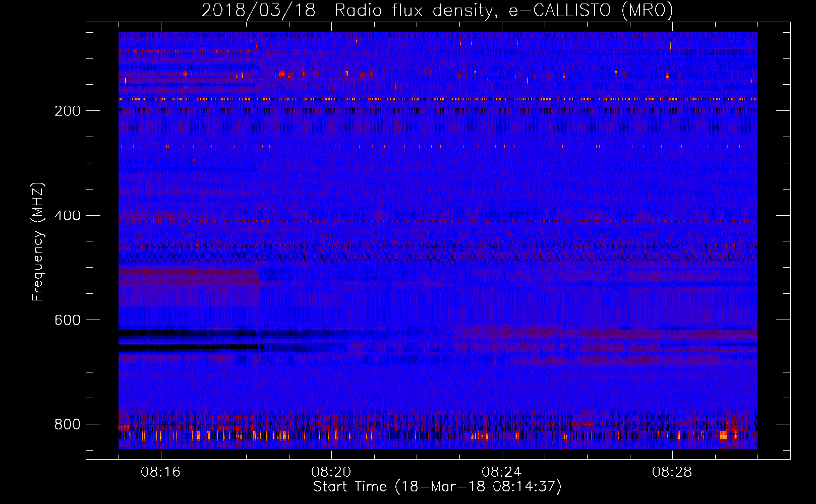Click the 08:28 time tick label
Viewport: 816px width, 504px height.
coord(672,472)
